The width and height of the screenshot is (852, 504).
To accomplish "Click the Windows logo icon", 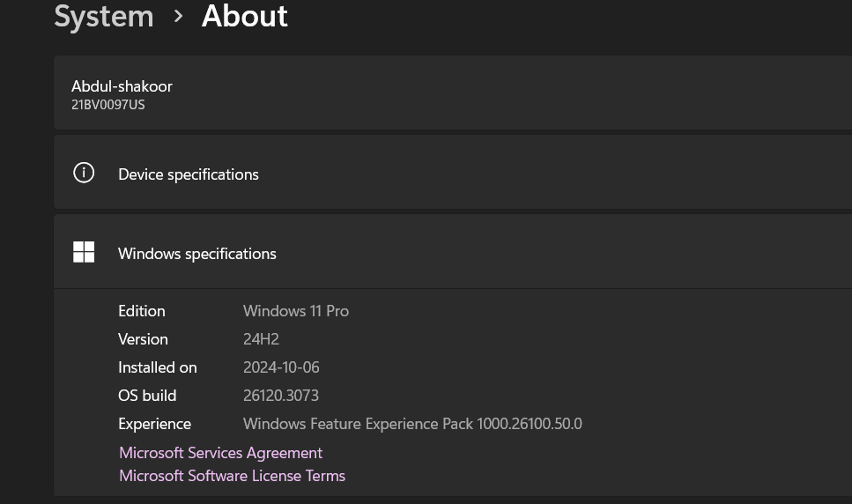I will pos(84,253).
